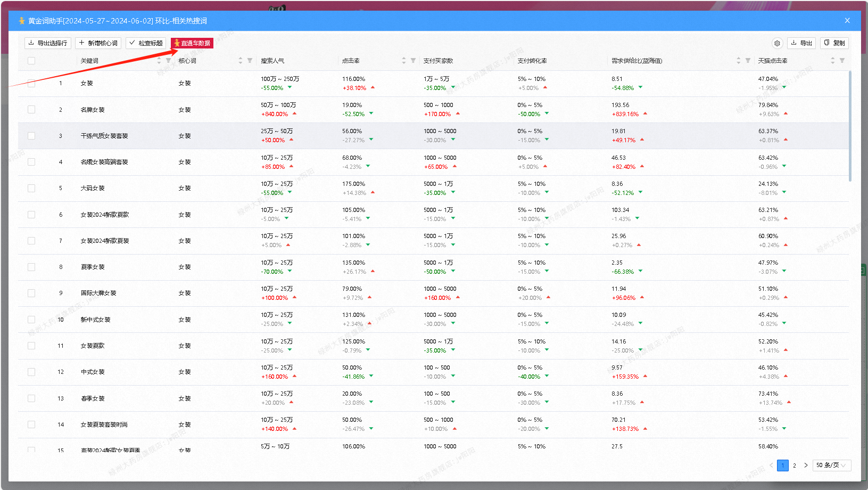The width and height of the screenshot is (868, 490).
Task: Sort 需求供给比(蓝海值) column using sort arrows
Action: 739,61
